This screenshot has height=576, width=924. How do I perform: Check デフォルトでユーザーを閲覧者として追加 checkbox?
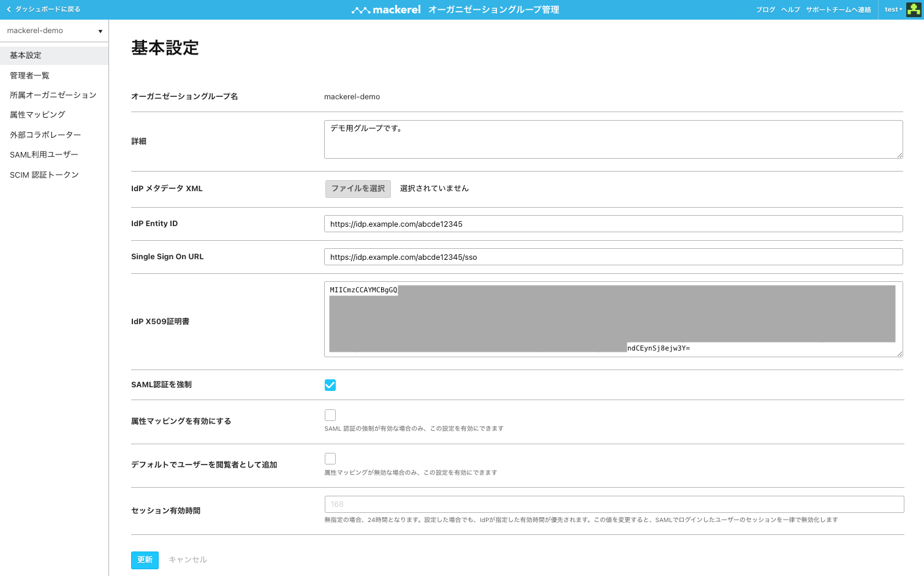pyautogui.click(x=330, y=458)
